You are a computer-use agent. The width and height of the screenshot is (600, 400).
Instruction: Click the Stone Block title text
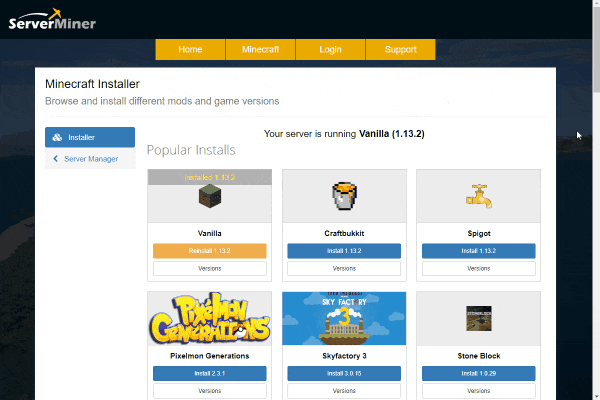[x=479, y=356]
